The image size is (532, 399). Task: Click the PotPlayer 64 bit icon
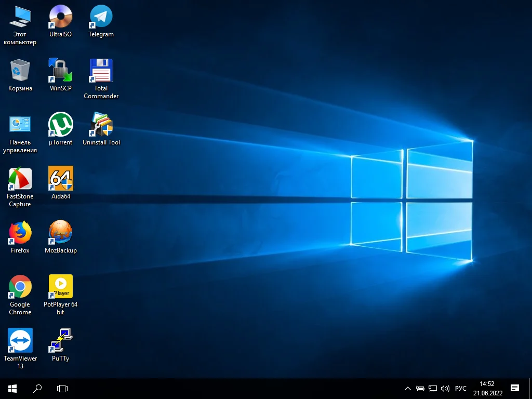pos(60,287)
